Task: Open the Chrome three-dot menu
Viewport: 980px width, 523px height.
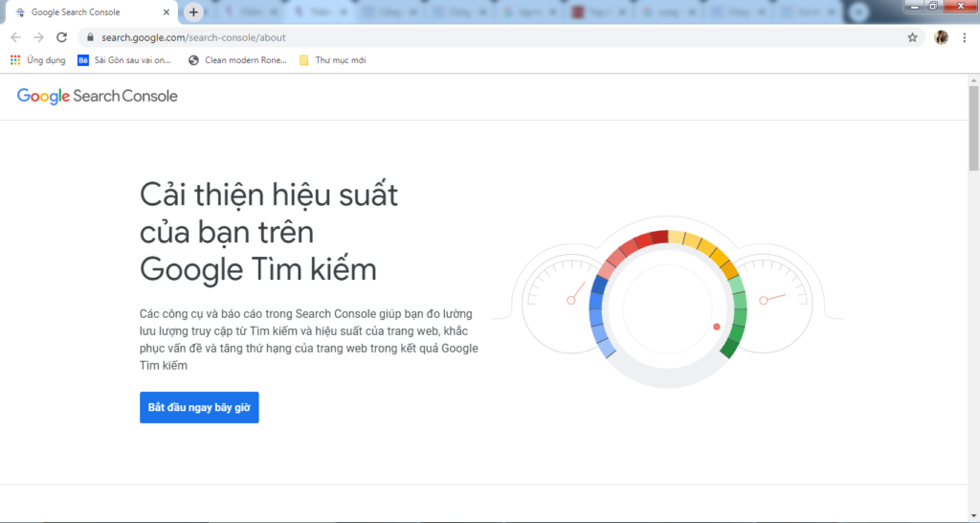Action: [x=965, y=37]
